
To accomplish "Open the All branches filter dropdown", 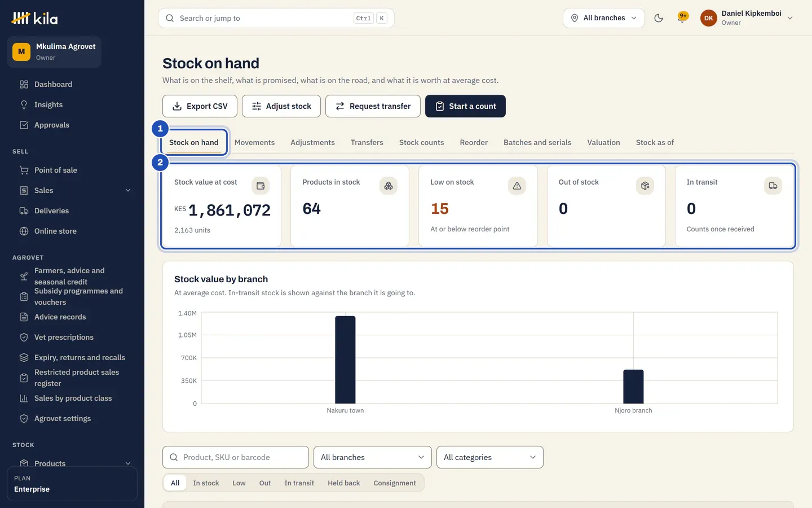I will 372,457.
